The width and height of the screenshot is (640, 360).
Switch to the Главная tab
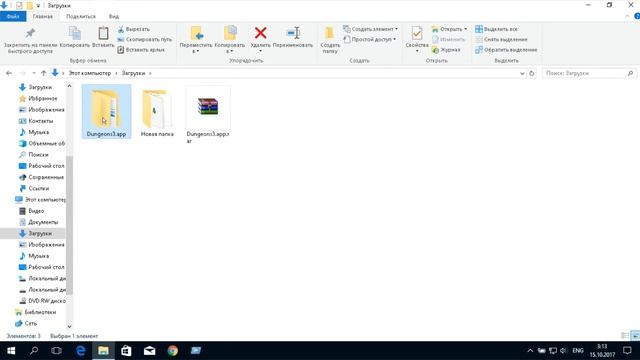pyautogui.click(x=43, y=16)
